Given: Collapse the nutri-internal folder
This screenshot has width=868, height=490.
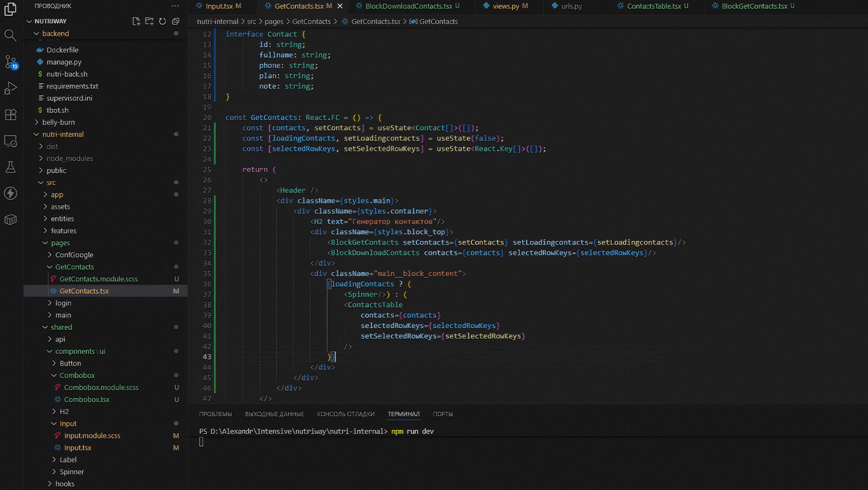Looking at the screenshot, I should pos(63,134).
